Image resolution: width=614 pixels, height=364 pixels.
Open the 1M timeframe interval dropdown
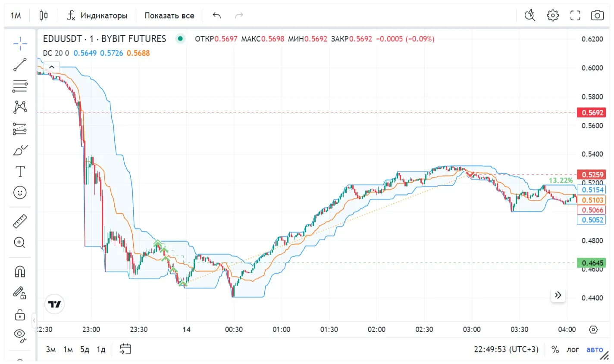(16, 16)
